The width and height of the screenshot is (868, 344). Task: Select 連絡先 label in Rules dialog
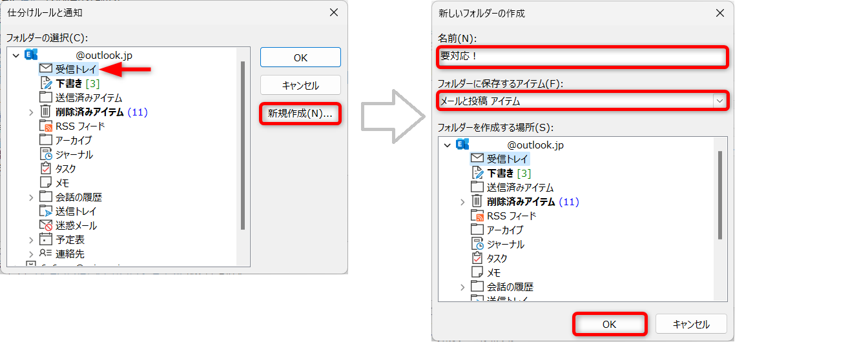point(70,254)
